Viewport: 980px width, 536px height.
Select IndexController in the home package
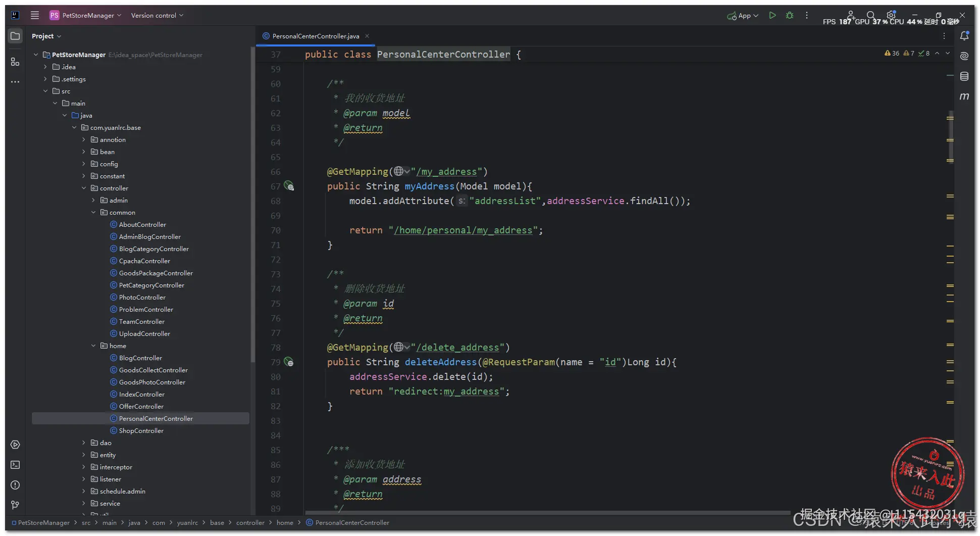click(x=141, y=394)
